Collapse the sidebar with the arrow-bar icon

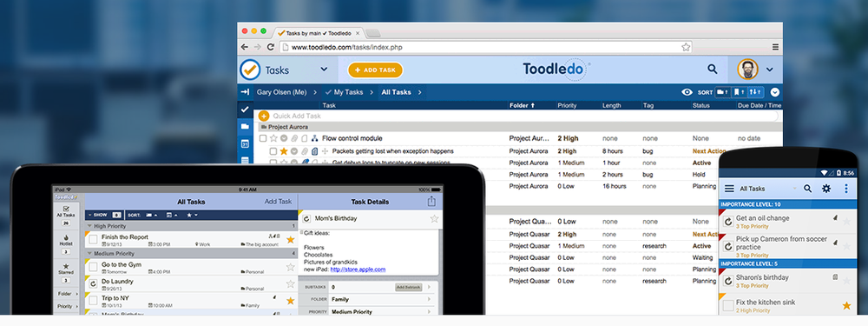245,92
